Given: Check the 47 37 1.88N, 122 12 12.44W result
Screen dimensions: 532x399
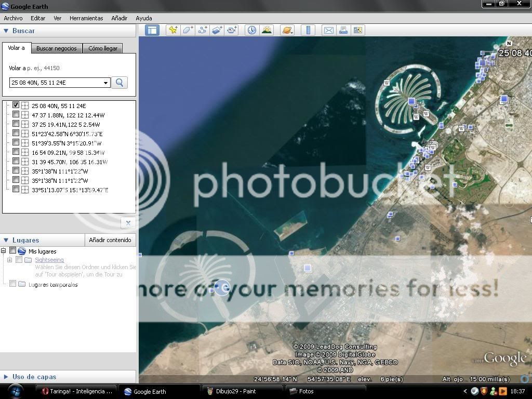Looking at the screenshot, I should tap(16, 114).
